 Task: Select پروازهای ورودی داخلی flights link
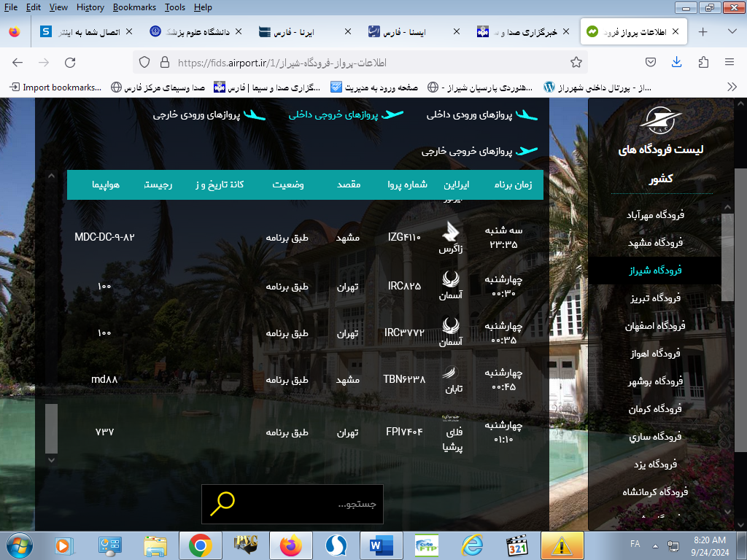[481, 115]
